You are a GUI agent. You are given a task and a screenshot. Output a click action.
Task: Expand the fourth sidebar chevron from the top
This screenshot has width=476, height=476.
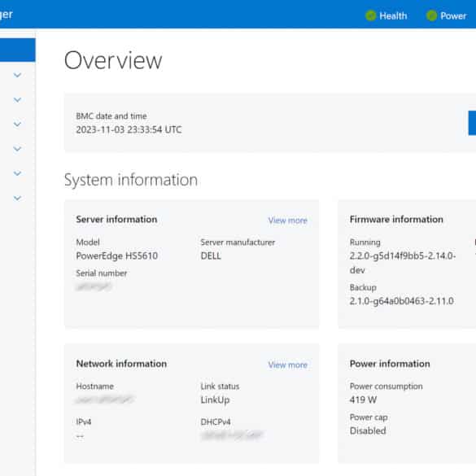(x=17, y=149)
